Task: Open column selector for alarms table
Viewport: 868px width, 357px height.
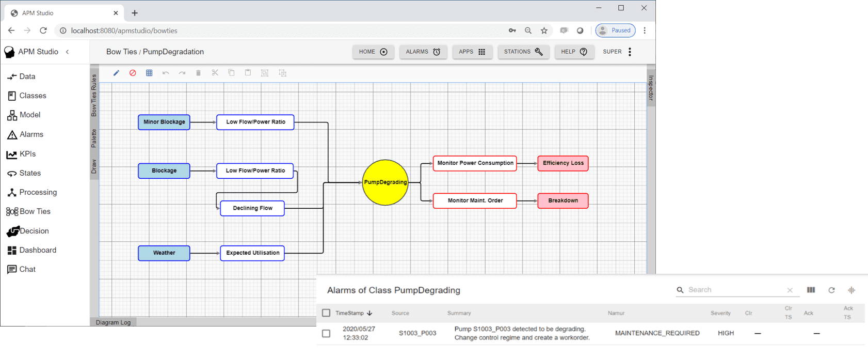Action: (x=811, y=290)
